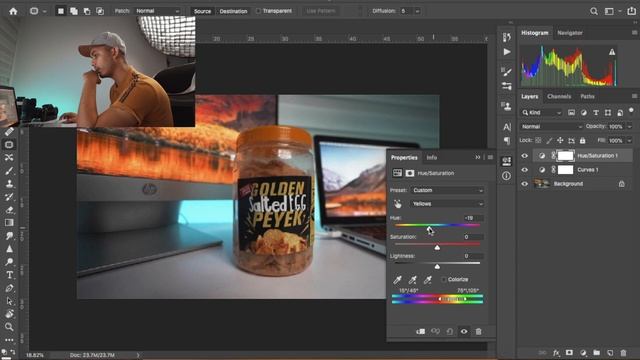Viewport: 640px width, 360px height.
Task: Switch to the Navigator tab
Action: 570,33
